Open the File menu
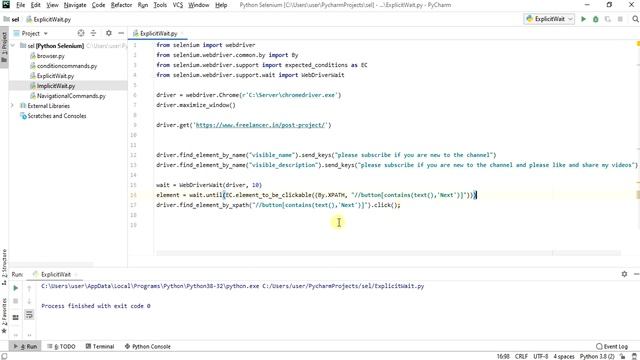The image size is (640, 360). tap(20, 5)
